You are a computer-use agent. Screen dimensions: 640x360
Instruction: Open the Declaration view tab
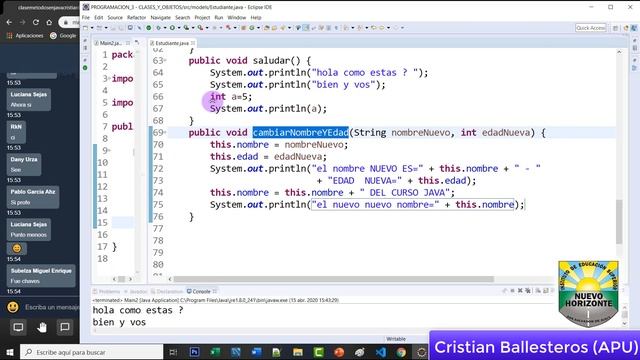pos(167,291)
